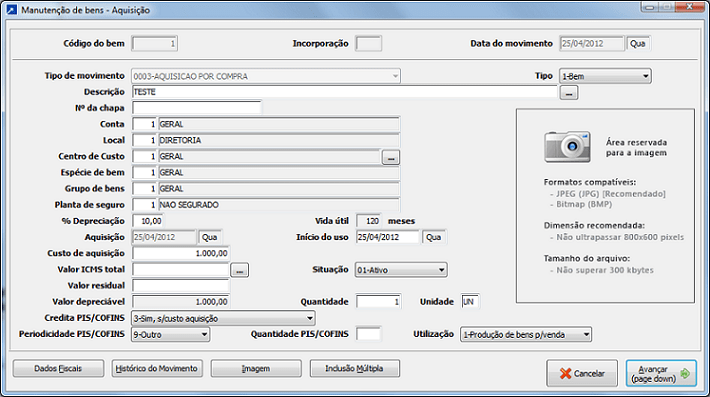Click the Unidade field showing UN
710x397 pixels.
pos(470,301)
